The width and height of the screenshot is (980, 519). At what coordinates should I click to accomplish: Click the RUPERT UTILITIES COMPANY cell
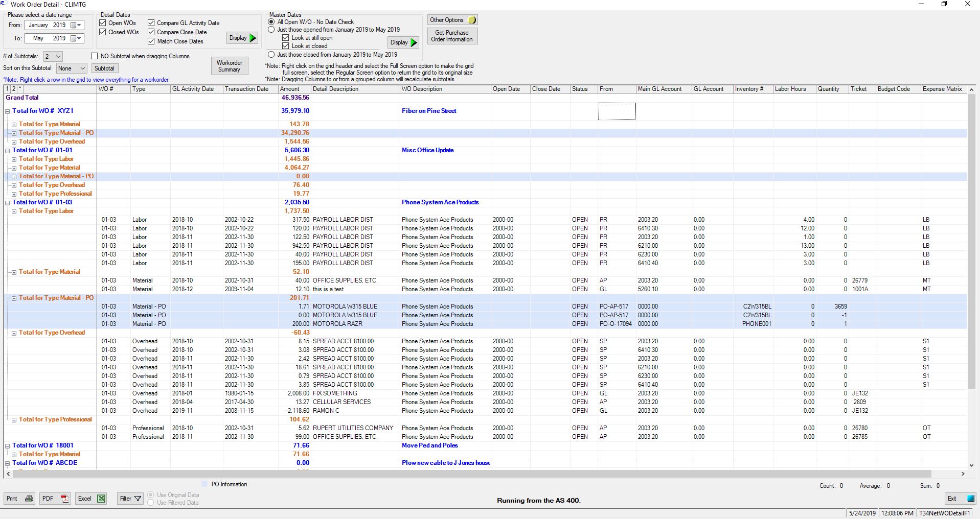(x=355, y=428)
